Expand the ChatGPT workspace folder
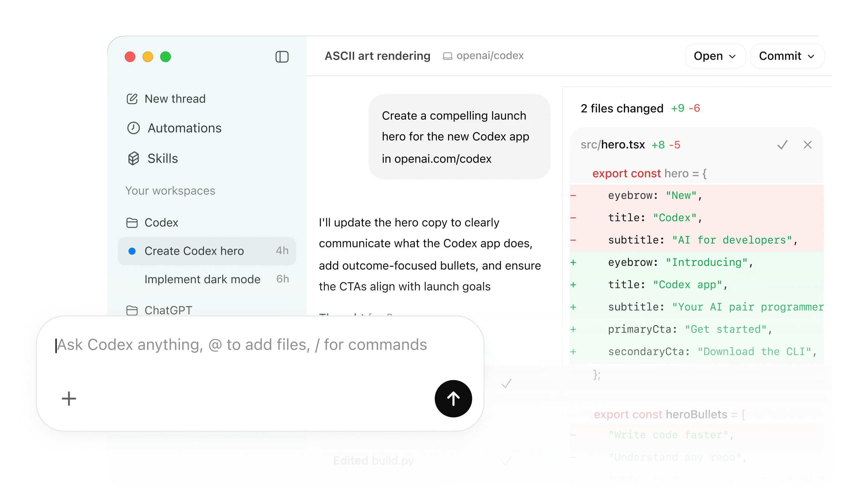The width and height of the screenshot is (868, 488). (x=159, y=310)
